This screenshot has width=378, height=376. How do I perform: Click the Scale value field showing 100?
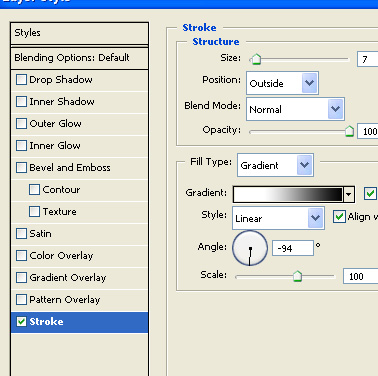361,276
